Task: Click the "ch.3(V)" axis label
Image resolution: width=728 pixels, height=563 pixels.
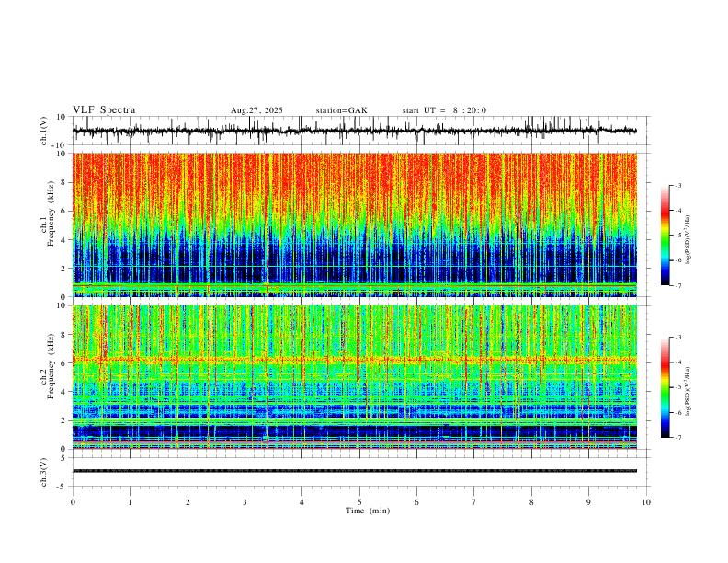Action: 44,472
